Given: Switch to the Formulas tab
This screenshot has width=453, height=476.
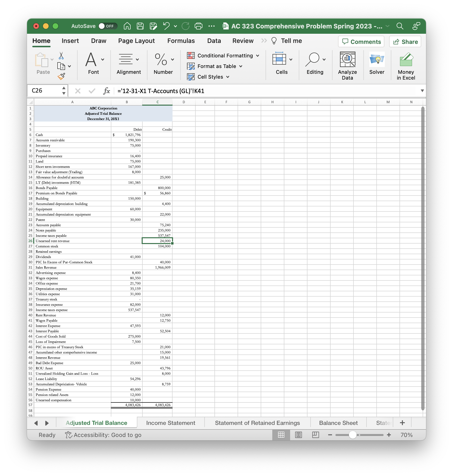Looking at the screenshot, I should click(x=181, y=41).
